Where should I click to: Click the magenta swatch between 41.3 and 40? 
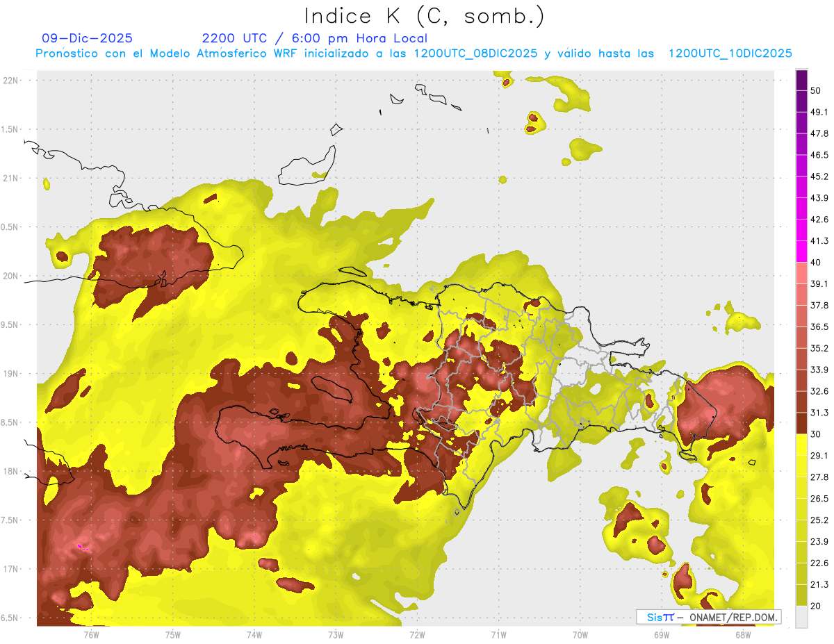click(801, 251)
